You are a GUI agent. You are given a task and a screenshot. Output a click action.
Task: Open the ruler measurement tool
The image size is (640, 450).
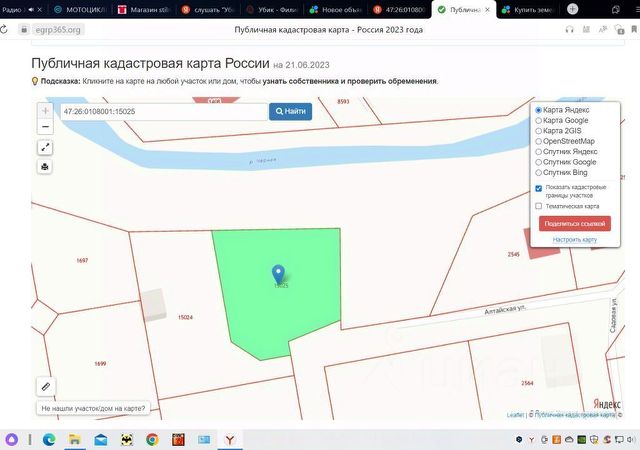(46, 386)
